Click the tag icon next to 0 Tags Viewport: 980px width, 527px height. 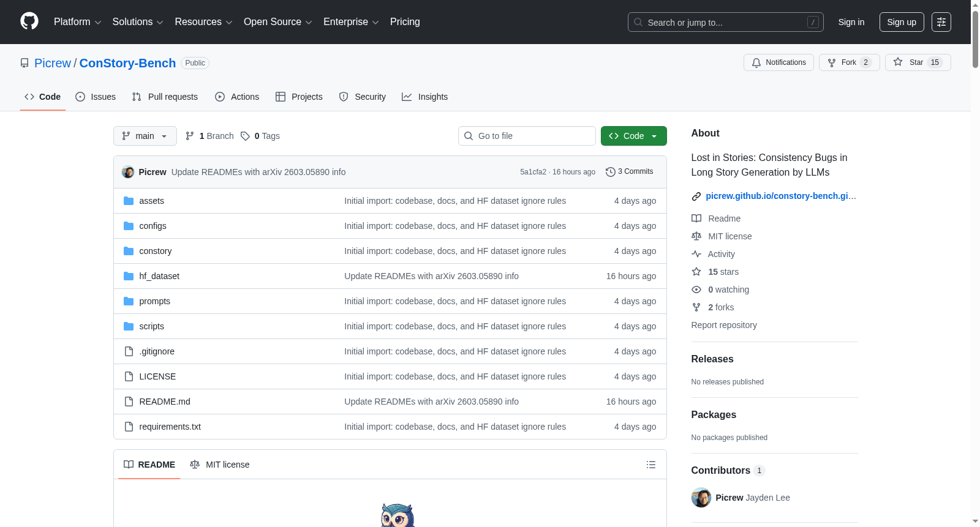point(245,136)
